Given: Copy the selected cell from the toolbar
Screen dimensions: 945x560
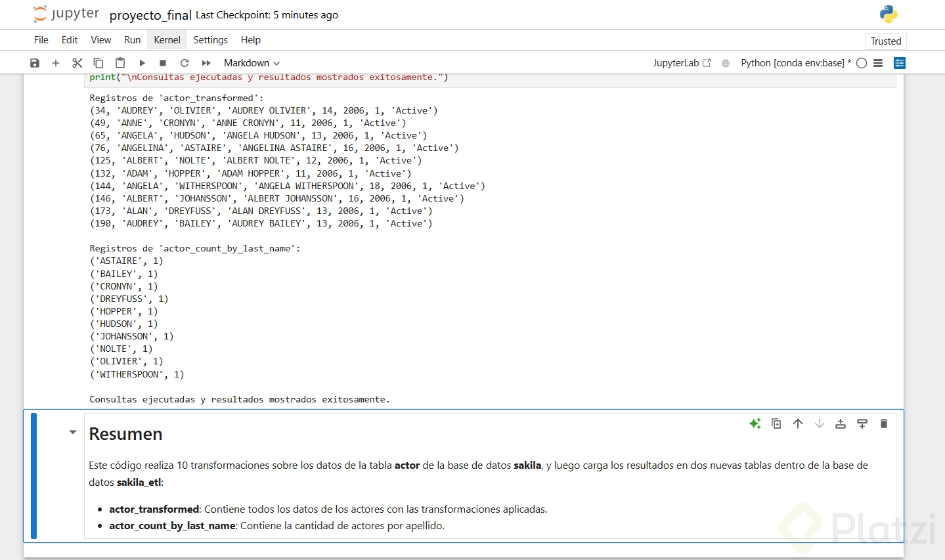Looking at the screenshot, I should tap(99, 63).
